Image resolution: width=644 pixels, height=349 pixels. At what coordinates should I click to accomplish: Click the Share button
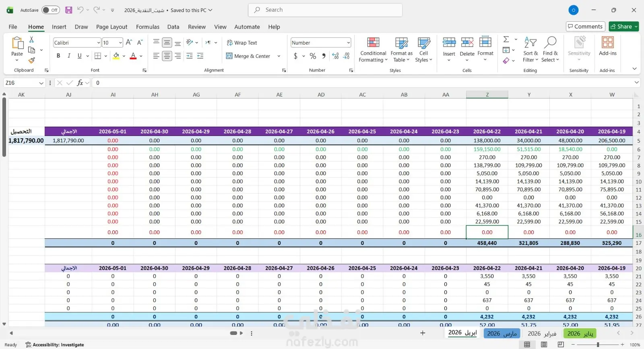(x=623, y=27)
